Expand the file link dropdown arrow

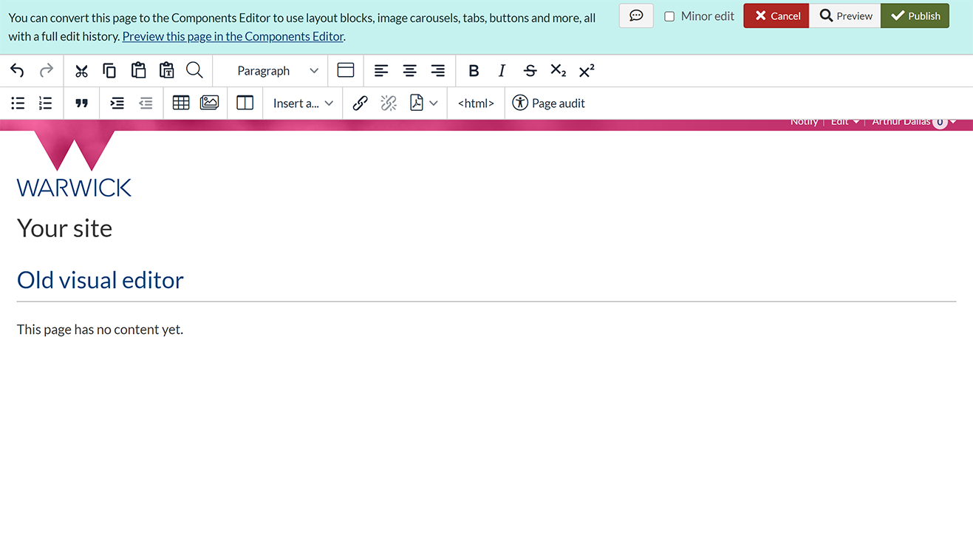(x=434, y=103)
